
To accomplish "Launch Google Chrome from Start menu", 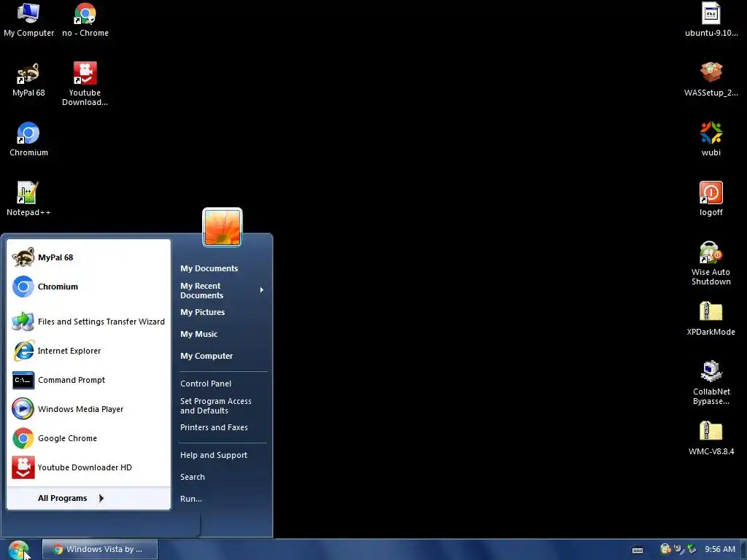I will click(x=88, y=438).
